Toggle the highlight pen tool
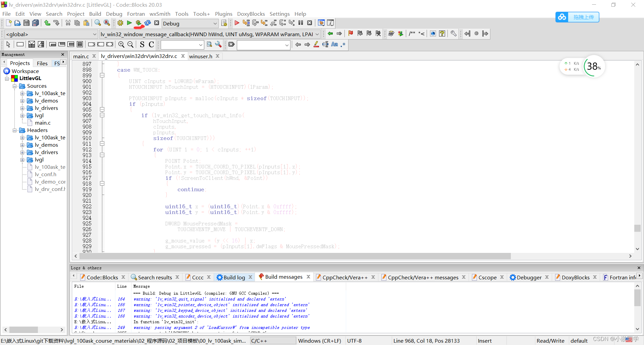The width and height of the screenshot is (644, 345). pyautogui.click(x=316, y=44)
